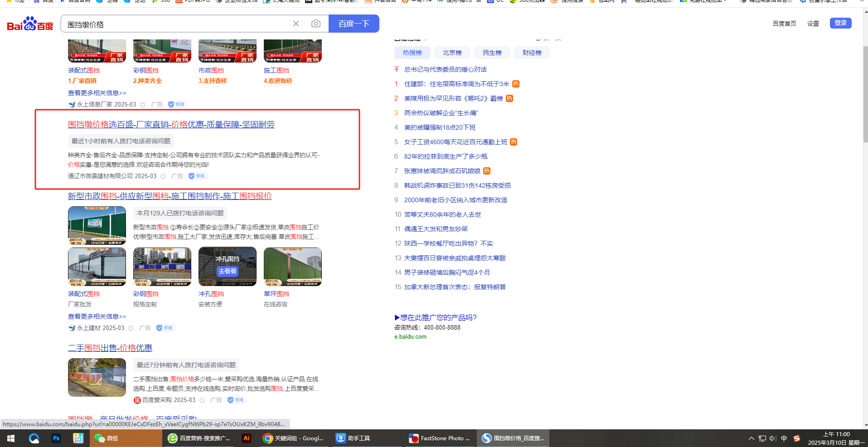Click the 保障 badge beside 永上信息厂家
The height and width of the screenshot is (447, 868).
[177, 104]
